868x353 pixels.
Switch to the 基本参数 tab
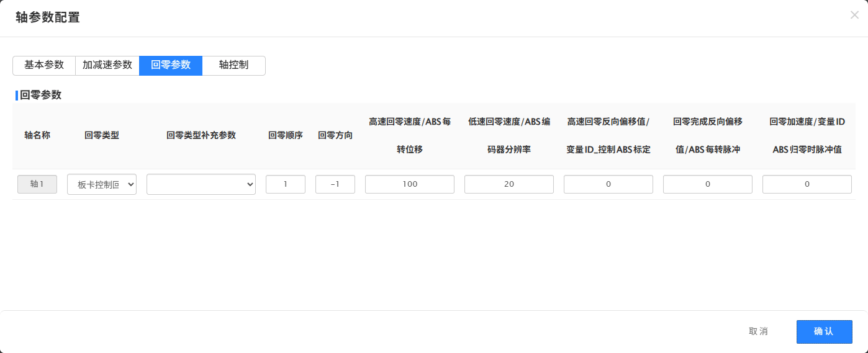(44, 65)
